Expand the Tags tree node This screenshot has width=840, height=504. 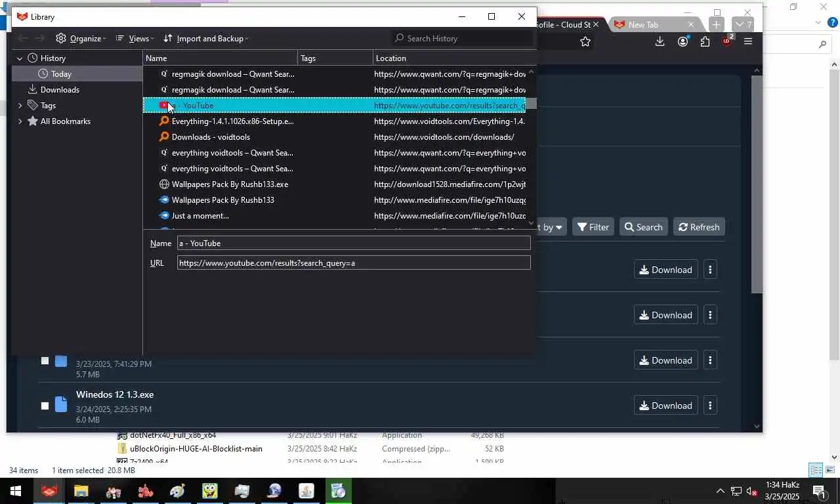click(x=20, y=106)
